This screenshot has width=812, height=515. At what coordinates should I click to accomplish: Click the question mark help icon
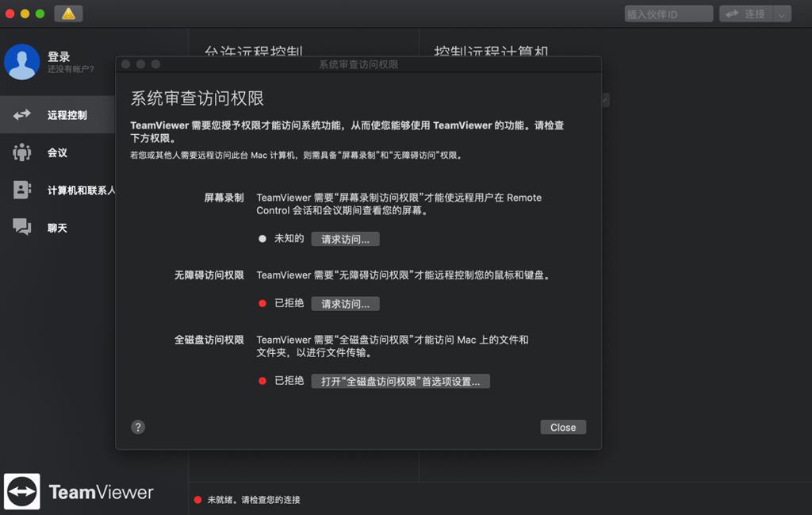138,427
